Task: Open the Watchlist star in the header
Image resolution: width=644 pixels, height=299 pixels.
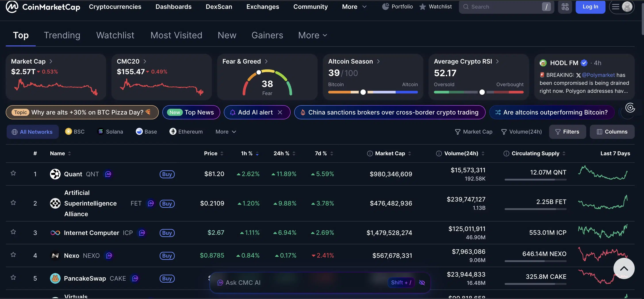Action: click(422, 7)
